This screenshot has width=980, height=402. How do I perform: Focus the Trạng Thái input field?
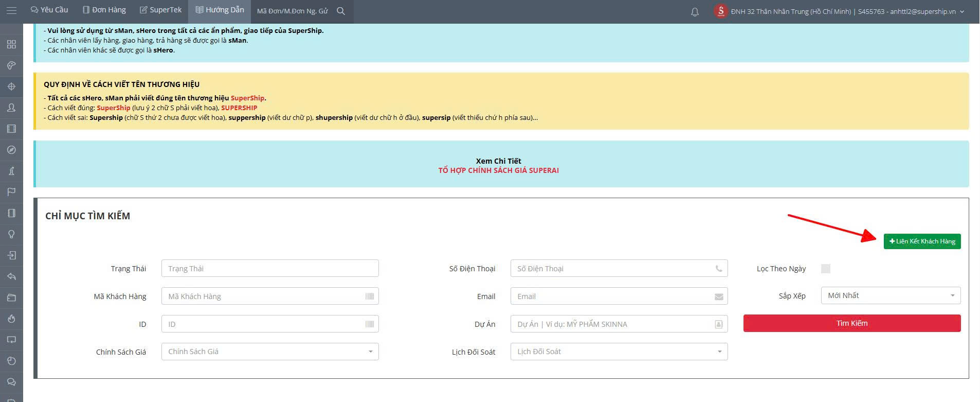[270, 268]
